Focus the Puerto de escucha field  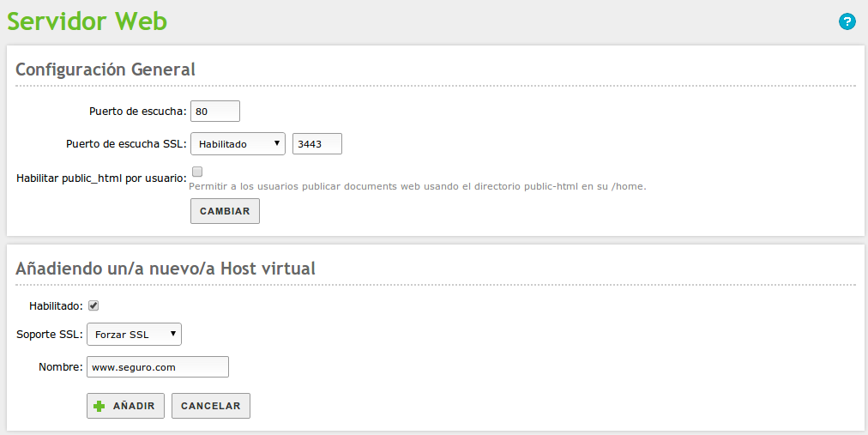pyautogui.click(x=215, y=112)
